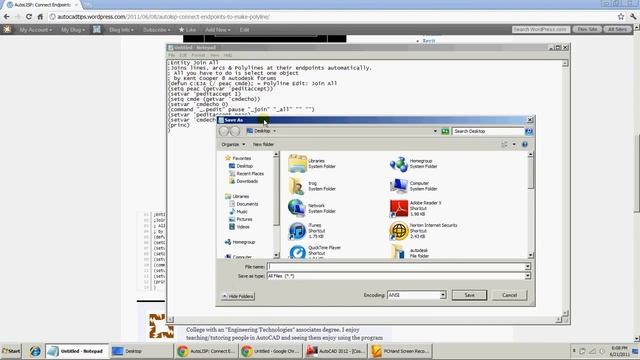This screenshot has height=360, width=640.
Task: Switch to AutoCAD 2012 on the taskbar
Action: [335, 351]
